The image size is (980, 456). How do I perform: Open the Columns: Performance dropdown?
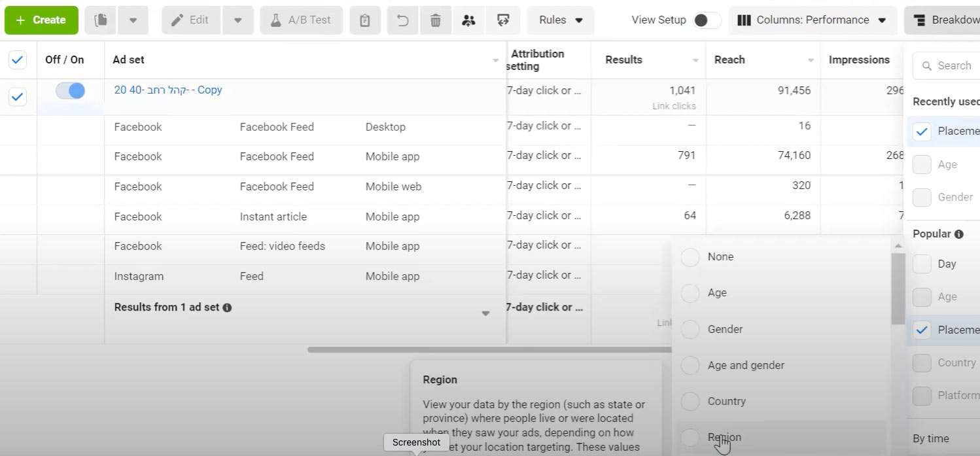(x=812, y=20)
